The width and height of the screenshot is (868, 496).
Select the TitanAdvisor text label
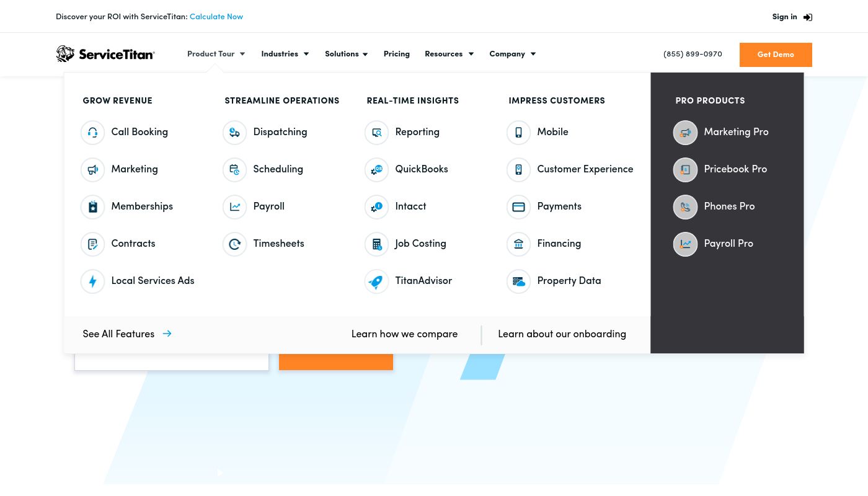[423, 281]
